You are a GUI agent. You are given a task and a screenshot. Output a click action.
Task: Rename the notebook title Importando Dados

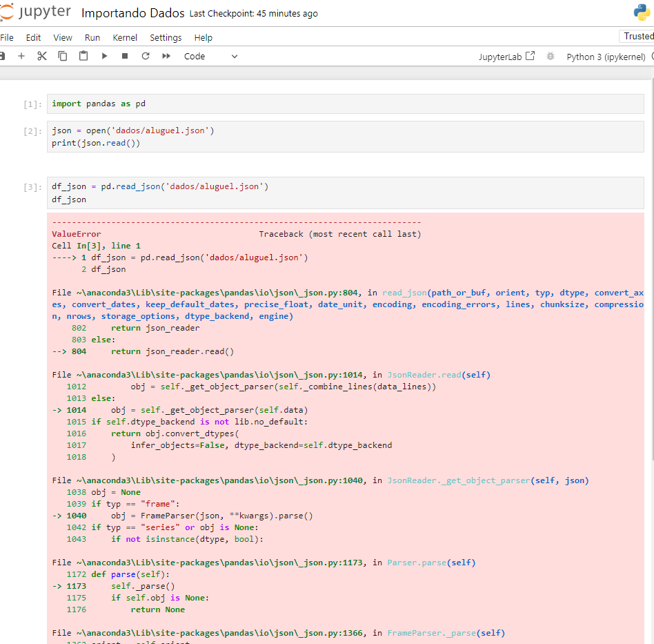(132, 13)
